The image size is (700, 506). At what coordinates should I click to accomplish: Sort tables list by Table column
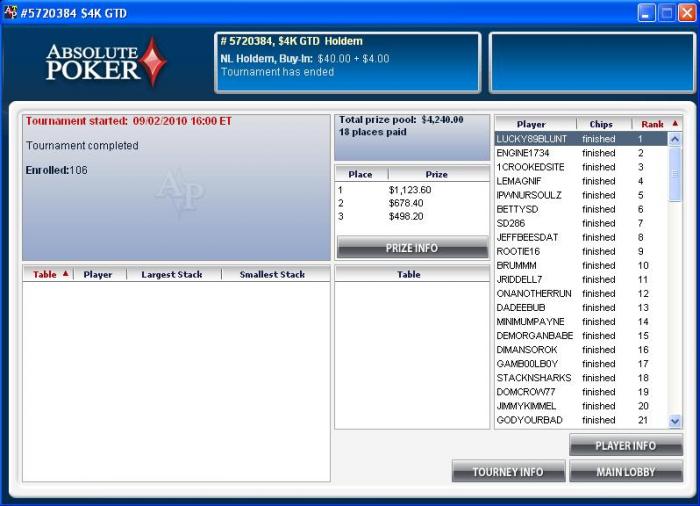[x=48, y=274]
